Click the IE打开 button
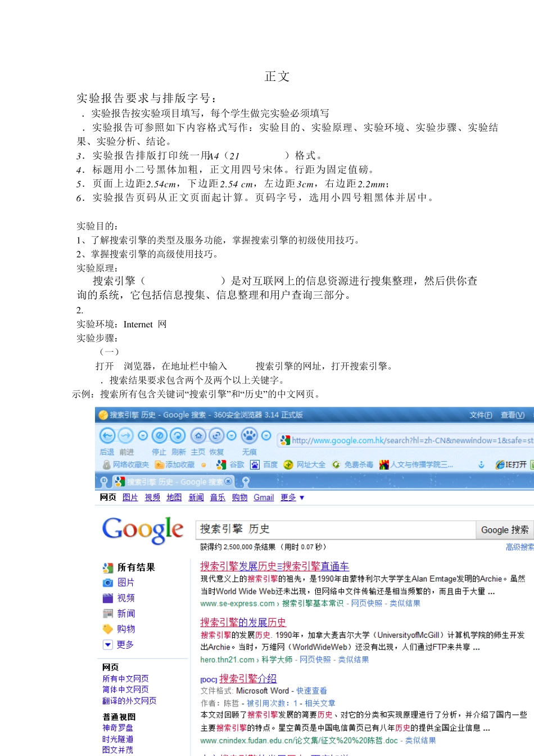 coord(511,465)
